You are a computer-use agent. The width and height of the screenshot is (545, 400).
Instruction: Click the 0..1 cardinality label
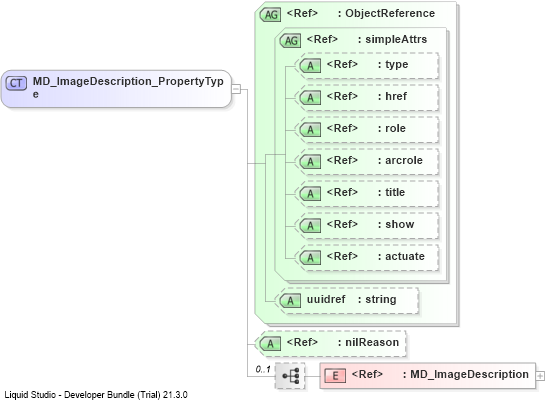(x=263, y=369)
